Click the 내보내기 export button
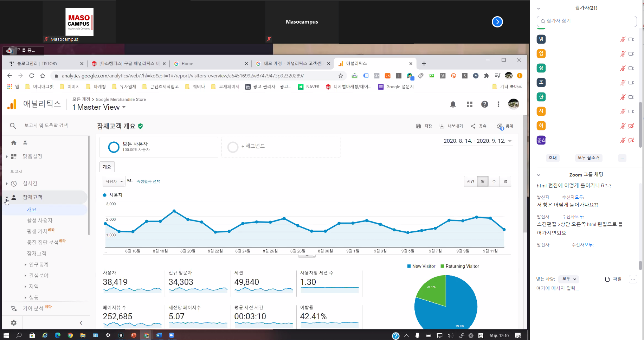The width and height of the screenshot is (644, 340). click(x=451, y=126)
